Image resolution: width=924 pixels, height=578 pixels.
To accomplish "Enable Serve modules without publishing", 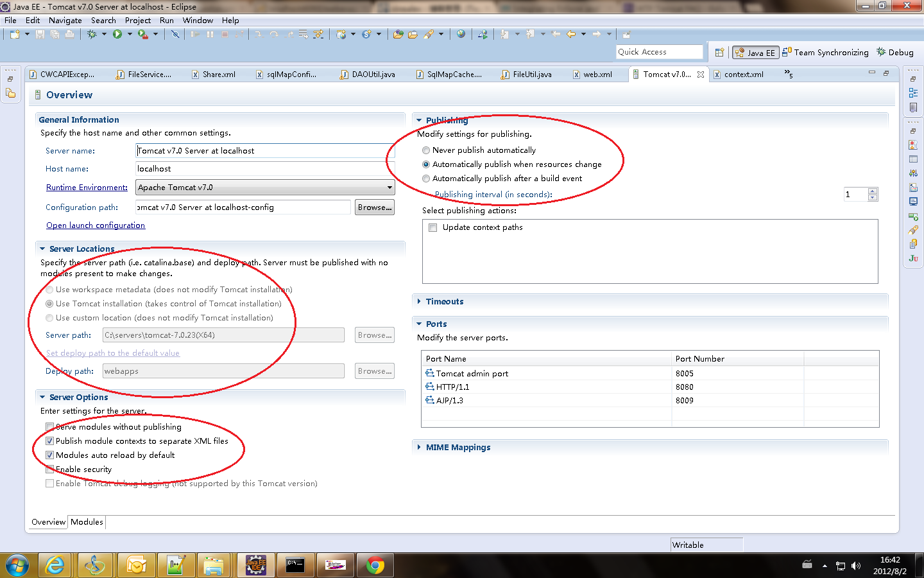I will coord(49,426).
